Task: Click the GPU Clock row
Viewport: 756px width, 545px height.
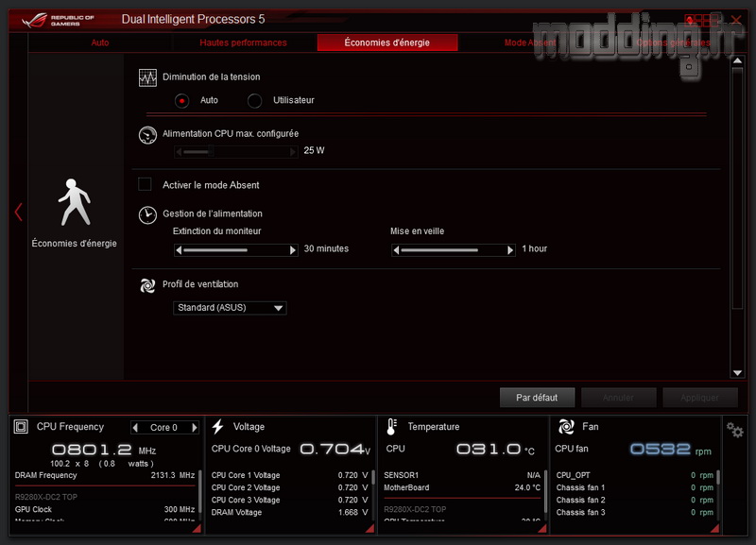Action: (x=105, y=509)
